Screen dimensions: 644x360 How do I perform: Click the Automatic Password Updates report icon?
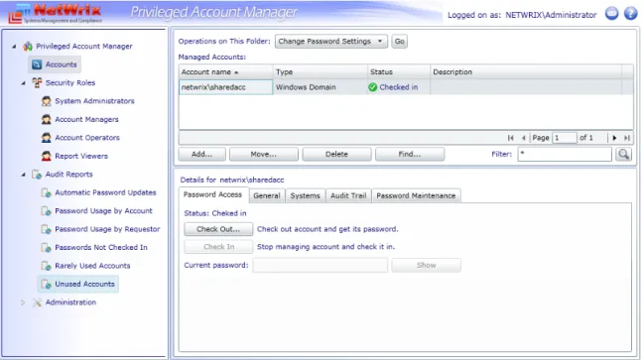pyautogui.click(x=47, y=192)
